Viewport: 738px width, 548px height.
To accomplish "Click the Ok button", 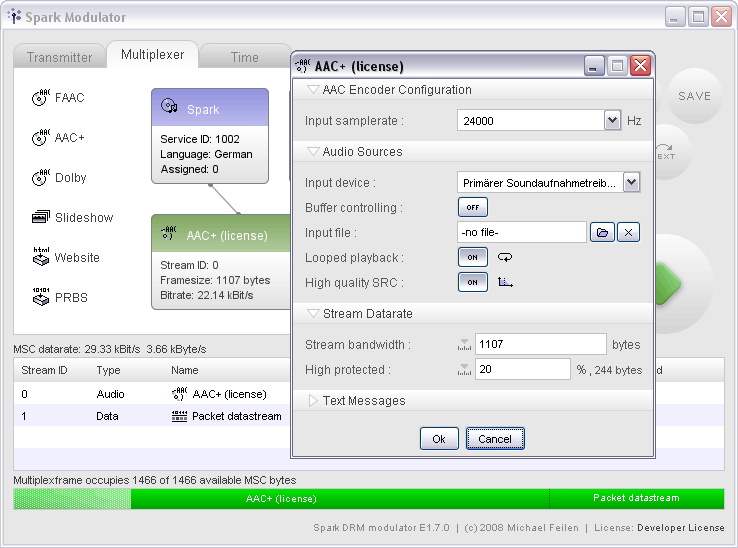I will pyautogui.click(x=439, y=439).
